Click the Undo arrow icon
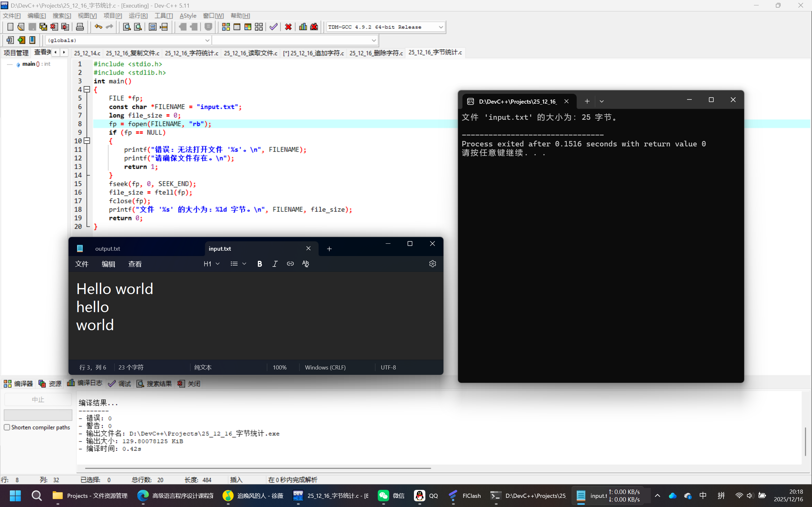The image size is (812, 507). point(98,27)
